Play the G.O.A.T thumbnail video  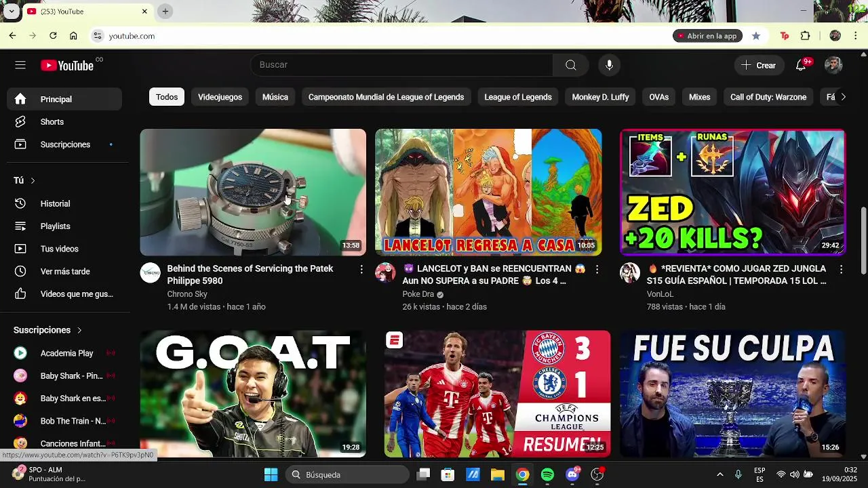click(253, 394)
